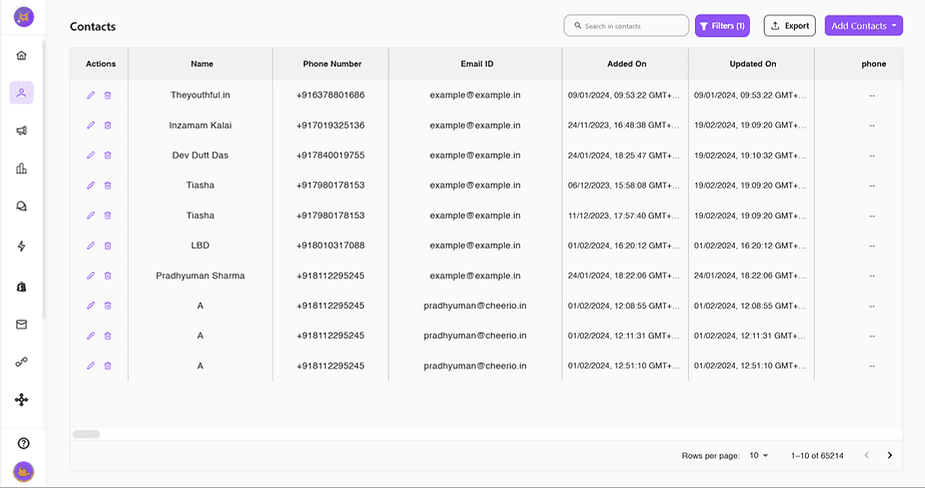Select the name Pradhyuman Sharma
Viewport: 925px width, 488px height.
point(200,276)
